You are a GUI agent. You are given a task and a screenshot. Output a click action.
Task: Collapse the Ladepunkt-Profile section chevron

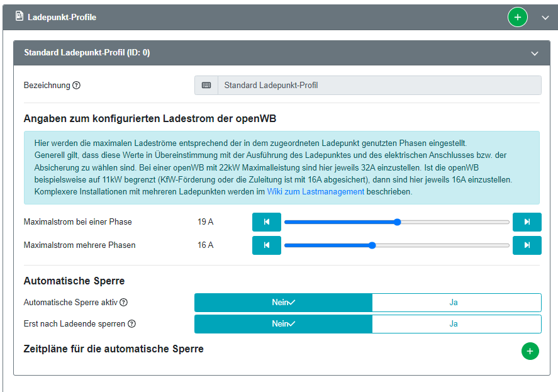click(545, 18)
